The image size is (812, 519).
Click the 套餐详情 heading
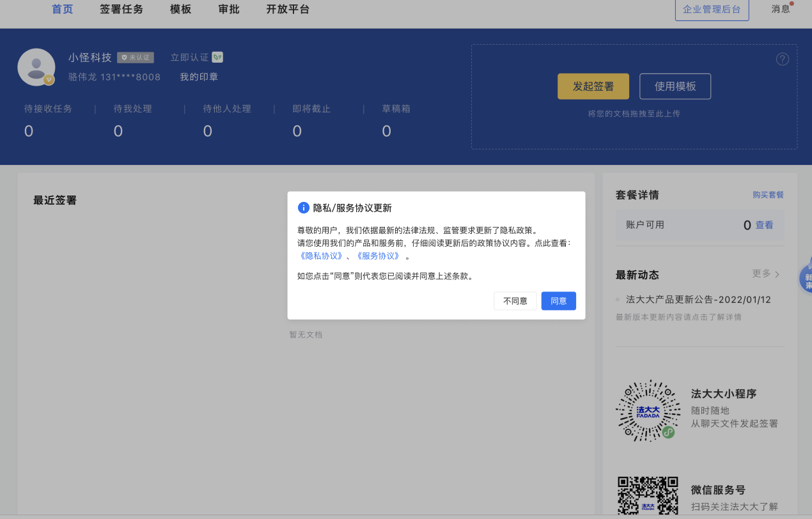[x=637, y=195]
